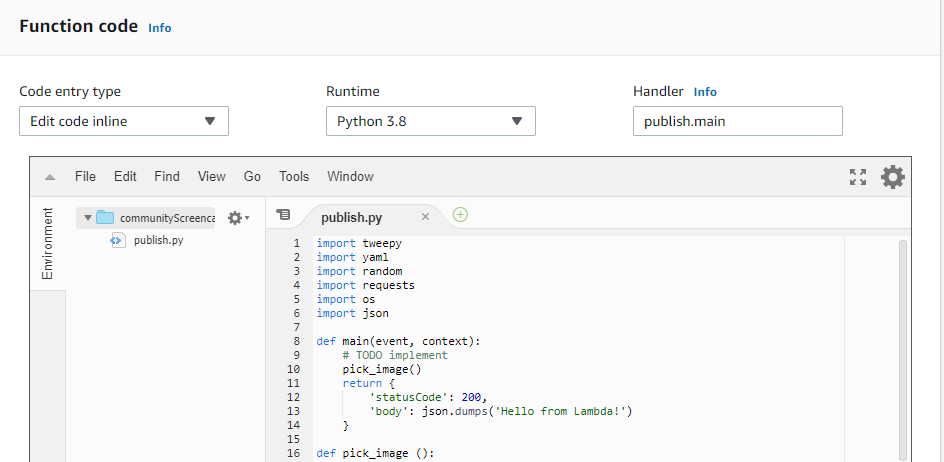Select the communityScreencast folder icon
This screenshot has width=944, height=462.
coord(105,217)
